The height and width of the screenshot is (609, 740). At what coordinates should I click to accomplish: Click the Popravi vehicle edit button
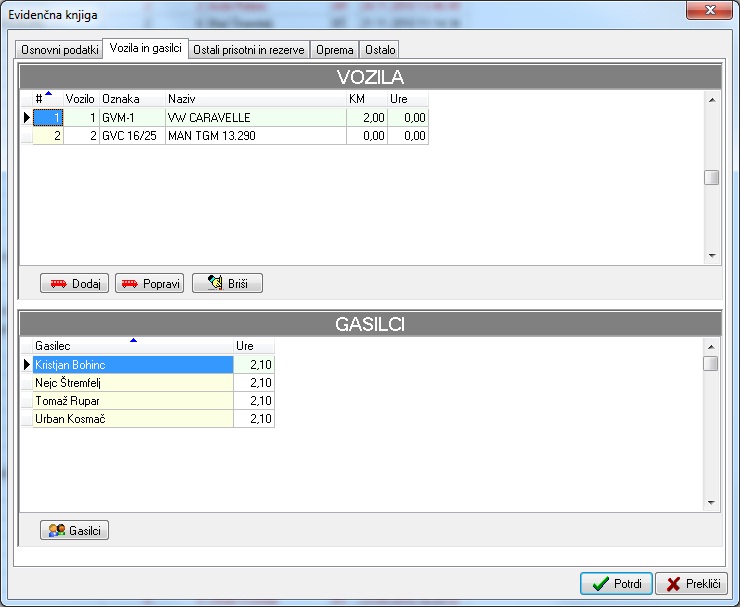point(149,284)
